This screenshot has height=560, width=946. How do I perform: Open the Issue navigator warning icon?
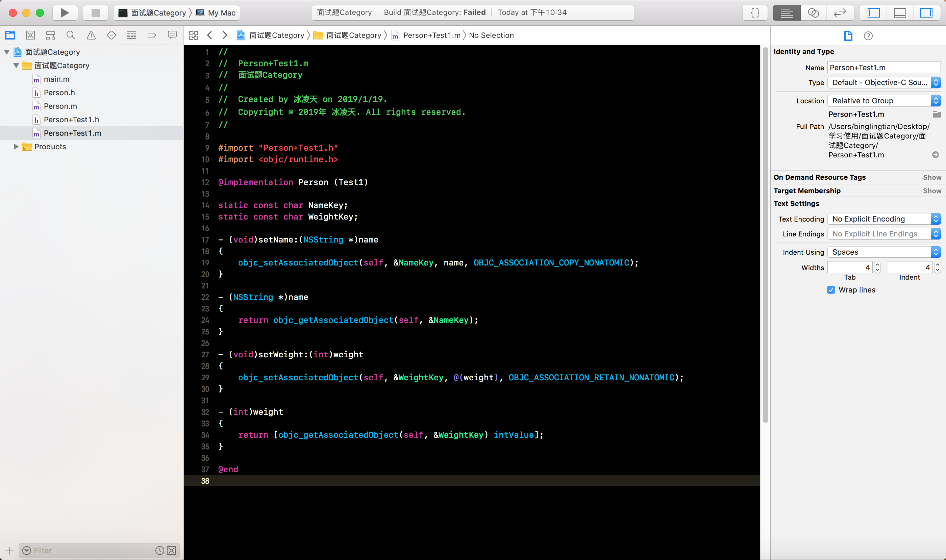(91, 35)
